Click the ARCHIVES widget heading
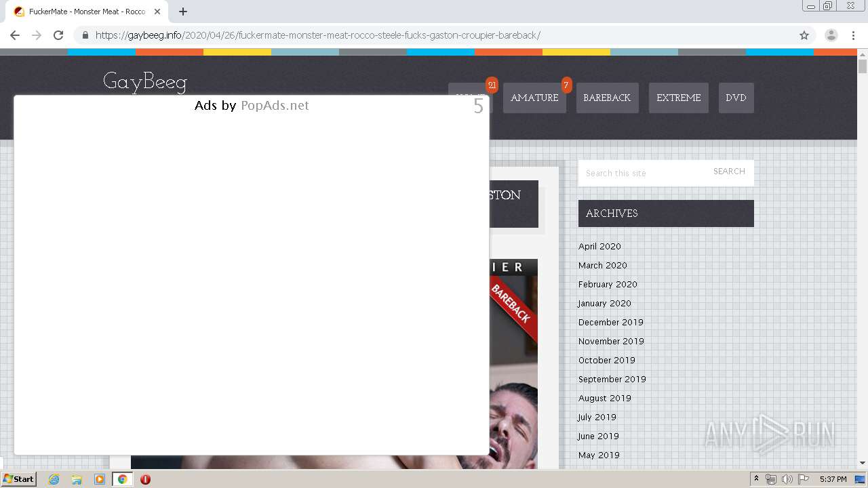The image size is (868, 488). [x=666, y=213]
